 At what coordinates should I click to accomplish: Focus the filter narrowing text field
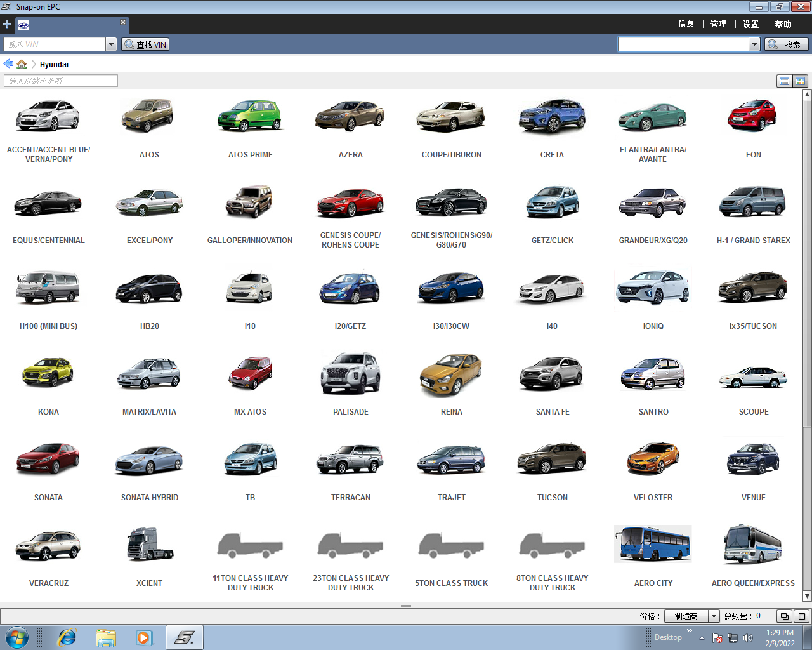[x=61, y=81]
